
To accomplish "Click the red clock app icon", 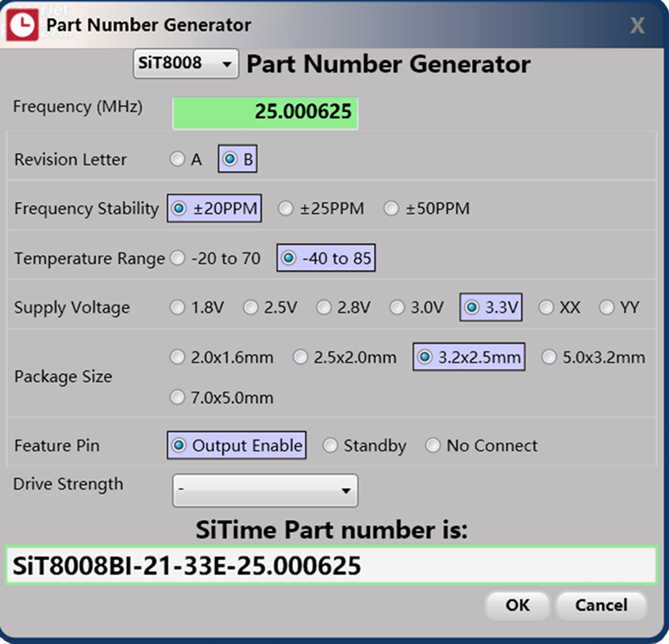I will [x=22, y=25].
